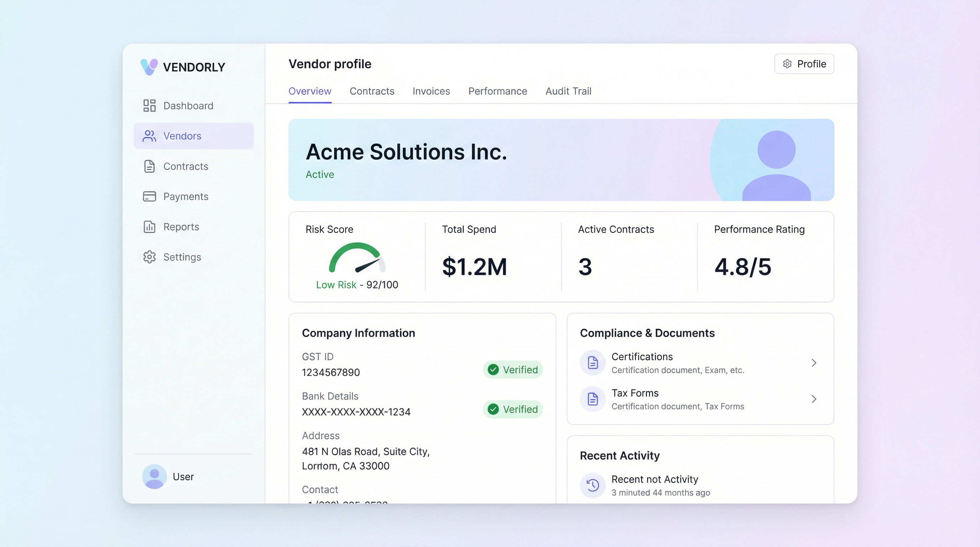Switch to the Performance tab
980x547 pixels.
tap(497, 91)
